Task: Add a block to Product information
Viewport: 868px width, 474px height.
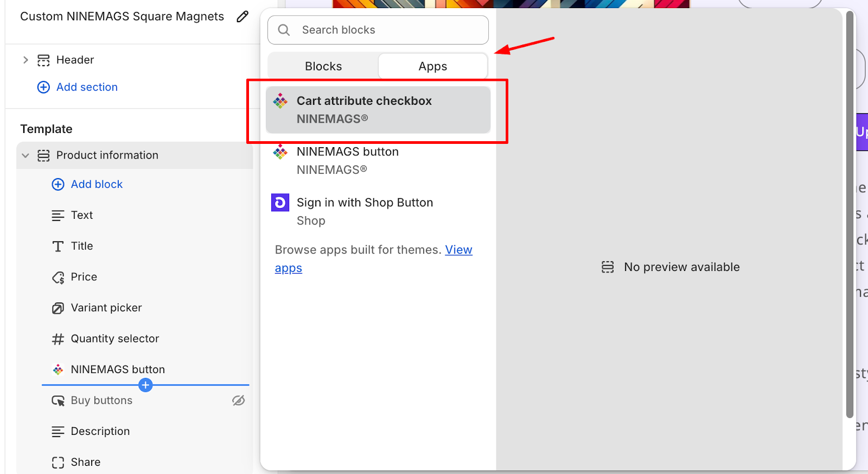Action: click(97, 185)
